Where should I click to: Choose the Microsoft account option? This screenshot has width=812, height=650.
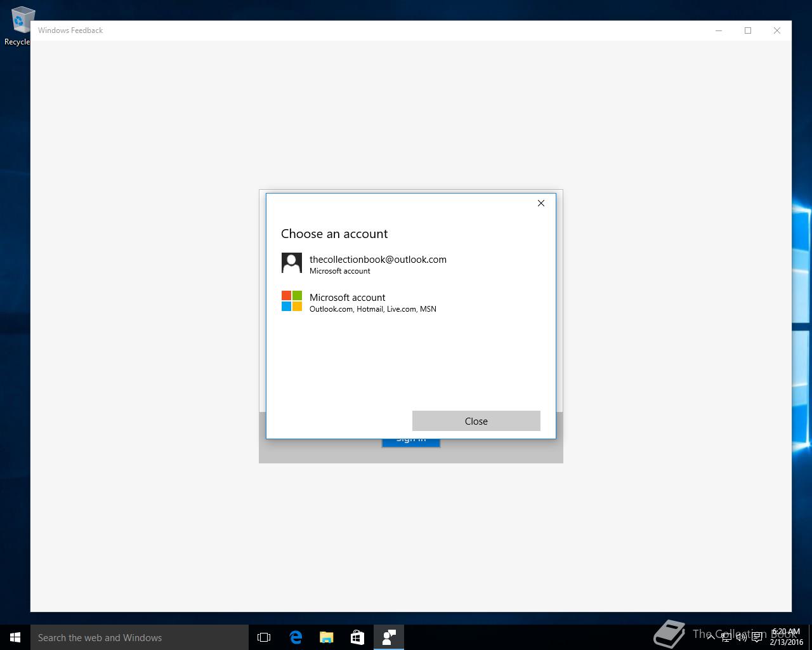(x=410, y=302)
